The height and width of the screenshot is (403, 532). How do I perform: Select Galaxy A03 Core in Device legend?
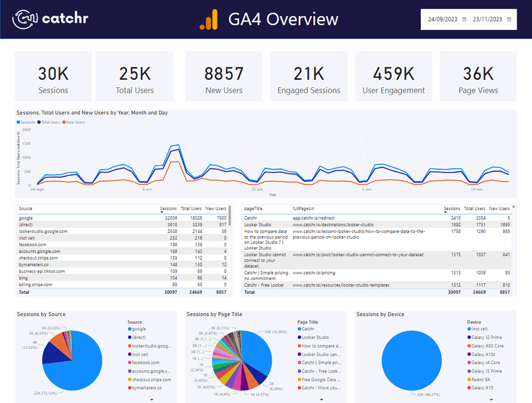[x=487, y=346]
